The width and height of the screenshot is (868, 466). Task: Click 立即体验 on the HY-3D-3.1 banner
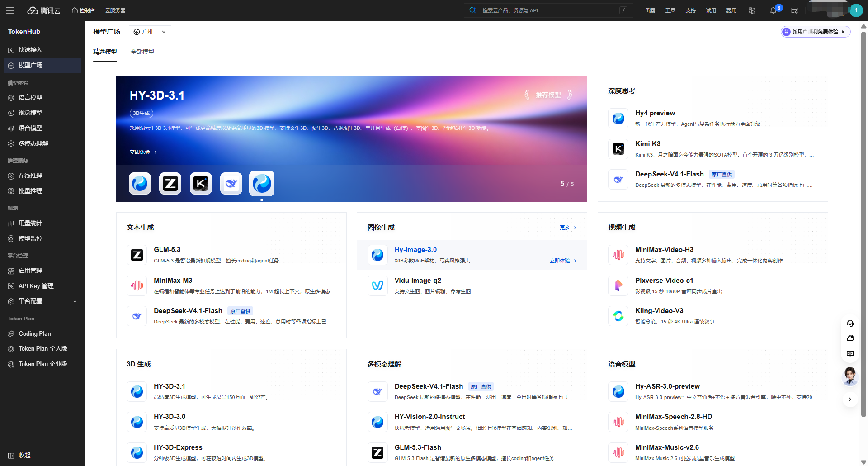(143, 152)
